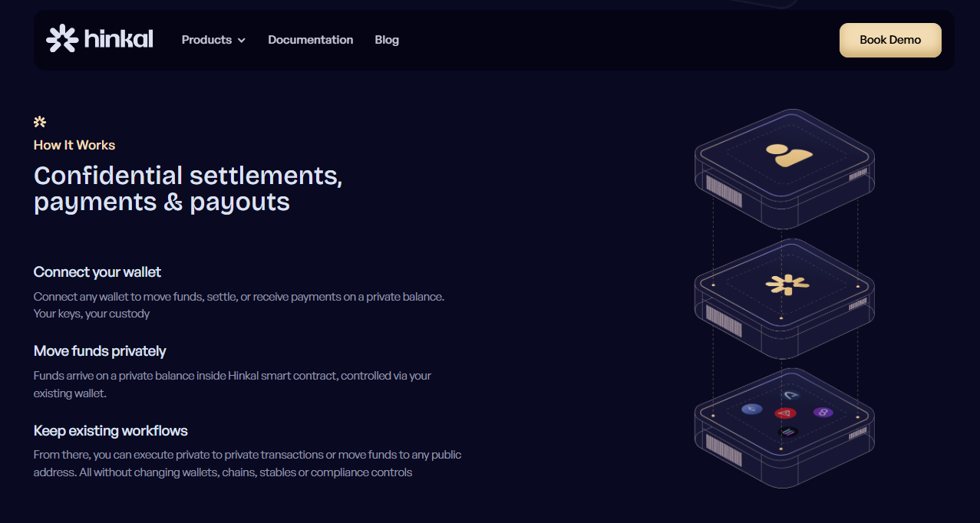Click the How It Works label
The image size is (980, 523).
[x=74, y=145]
